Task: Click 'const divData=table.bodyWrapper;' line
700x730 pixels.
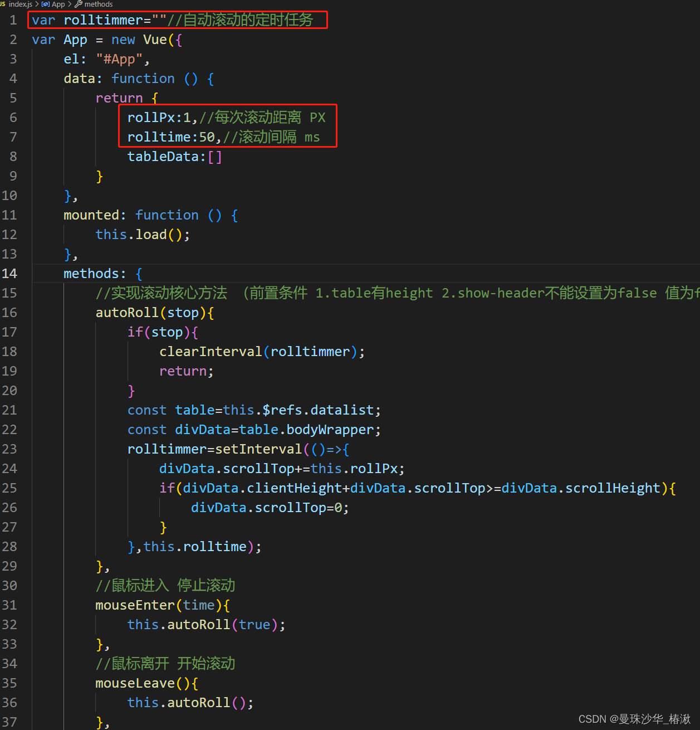Action: click(254, 430)
